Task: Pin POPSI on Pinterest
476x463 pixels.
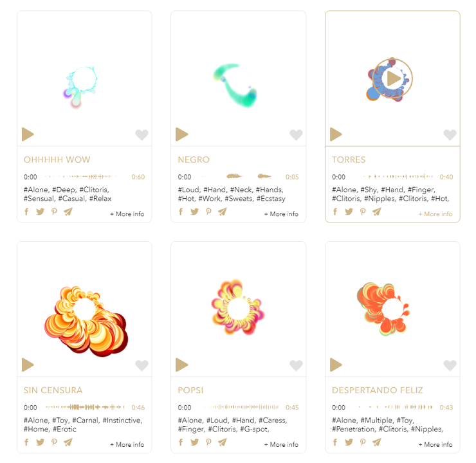Action: pos(208,442)
